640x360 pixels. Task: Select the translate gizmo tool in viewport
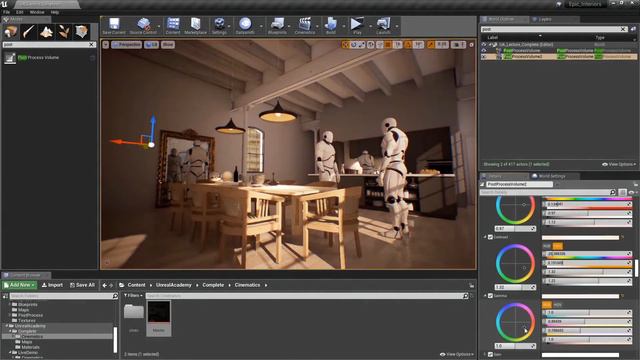346,44
